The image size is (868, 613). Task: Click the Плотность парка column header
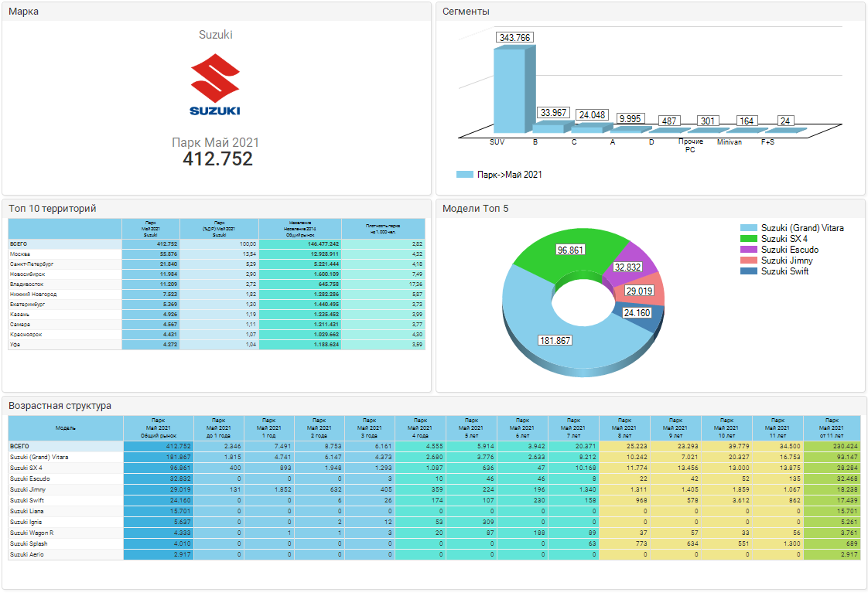383,229
